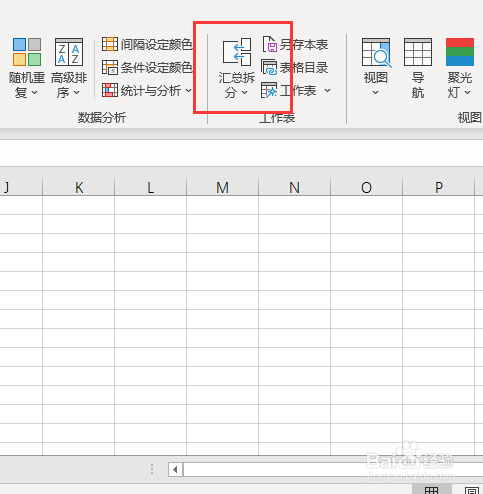483x494 pixels.
Task: Expand the 工作表 dropdown arrow
Action: click(327, 90)
